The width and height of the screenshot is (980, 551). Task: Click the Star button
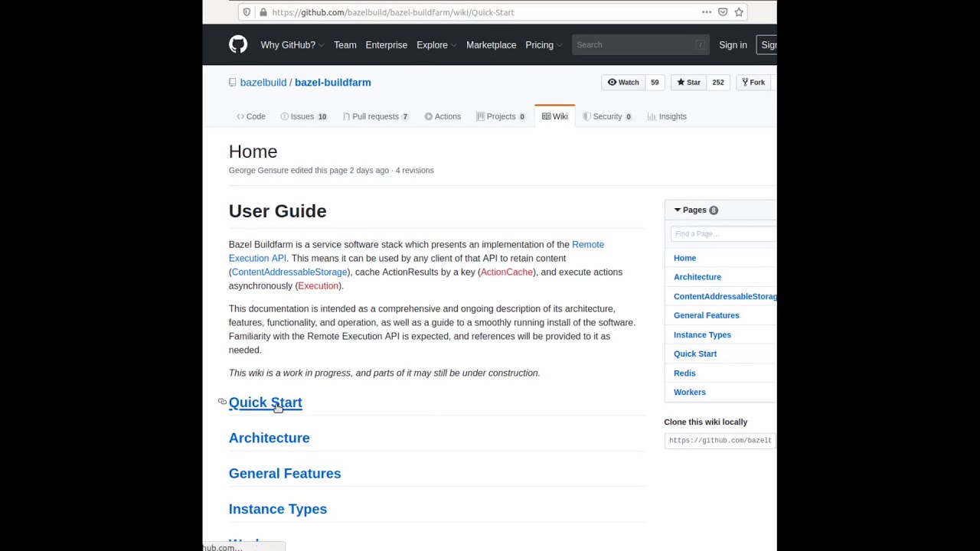pyautogui.click(x=688, y=83)
